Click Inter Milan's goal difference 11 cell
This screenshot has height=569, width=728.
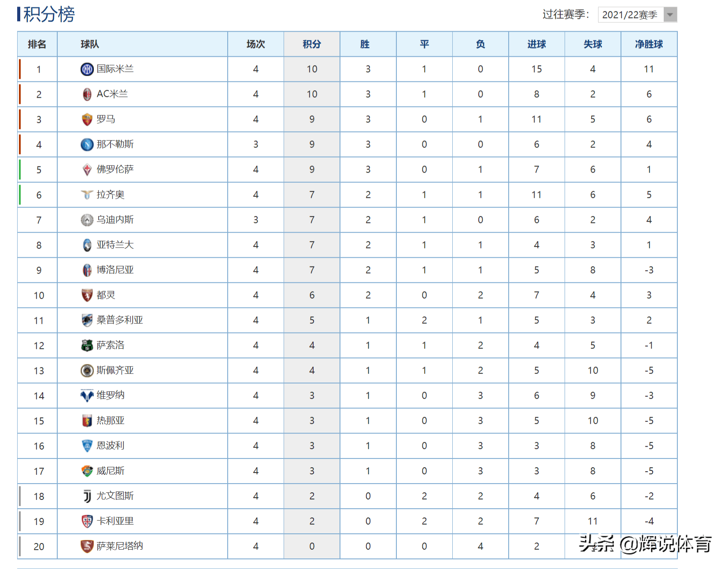click(x=649, y=69)
